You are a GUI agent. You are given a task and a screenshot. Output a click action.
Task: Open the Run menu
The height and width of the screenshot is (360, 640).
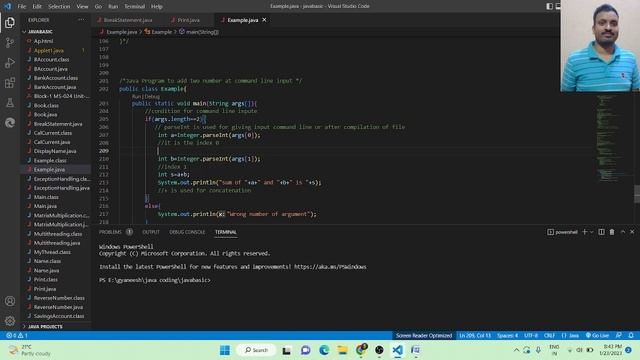click(x=113, y=7)
